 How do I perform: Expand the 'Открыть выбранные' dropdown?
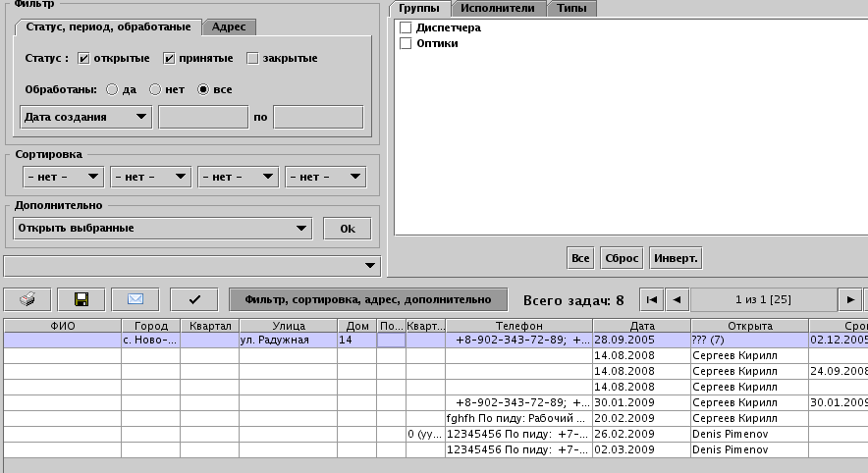point(163,228)
